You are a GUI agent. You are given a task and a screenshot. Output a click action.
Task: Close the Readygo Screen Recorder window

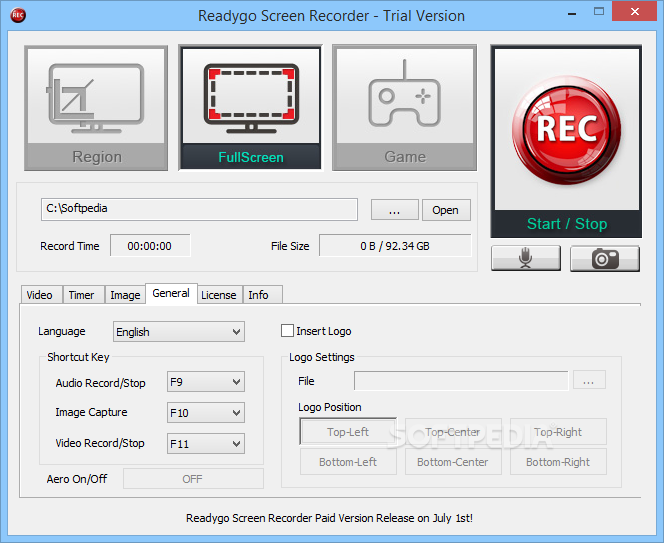(634, 11)
